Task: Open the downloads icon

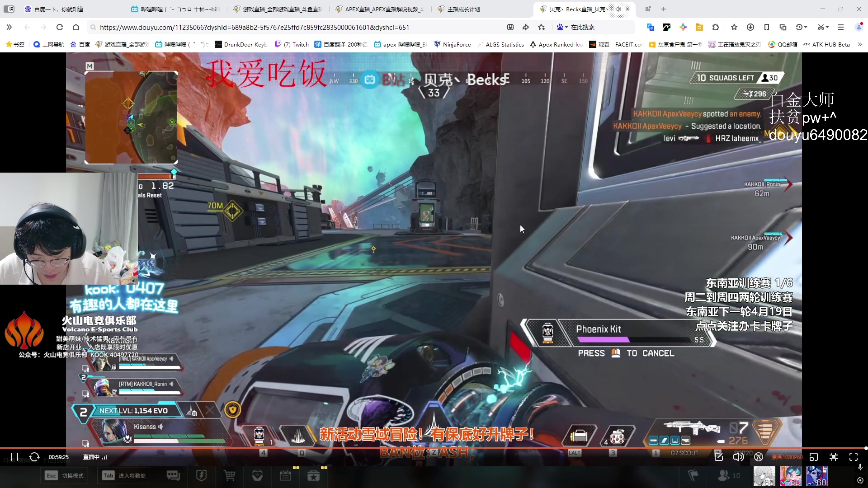Action: [750, 27]
